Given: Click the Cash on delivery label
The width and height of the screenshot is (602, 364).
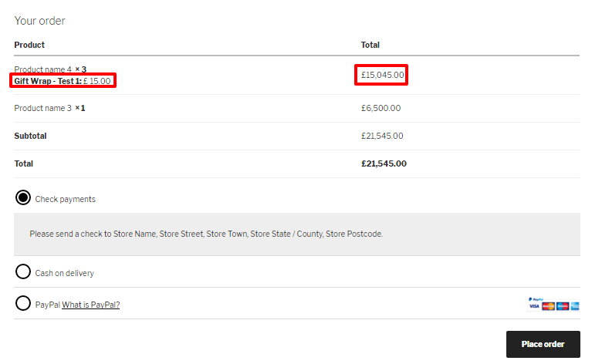Looking at the screenshot, I should 65,273.
